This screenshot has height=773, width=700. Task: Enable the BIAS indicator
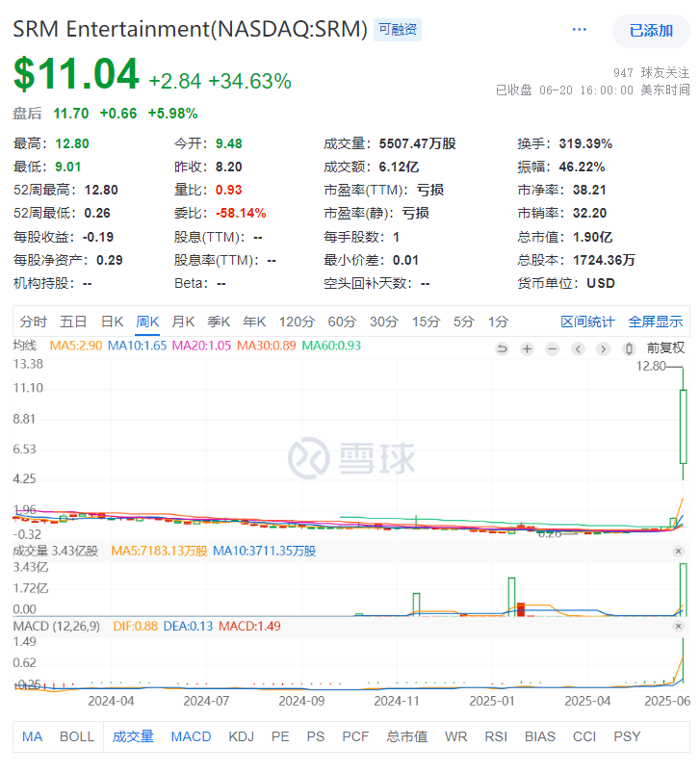(540, 736)
